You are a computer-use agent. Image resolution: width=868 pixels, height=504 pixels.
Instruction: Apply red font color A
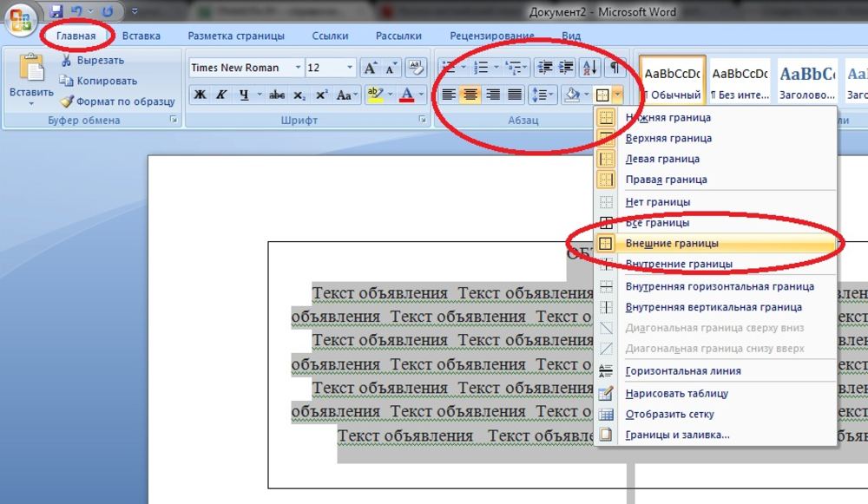pyautogui.click(x=407, y=95)
